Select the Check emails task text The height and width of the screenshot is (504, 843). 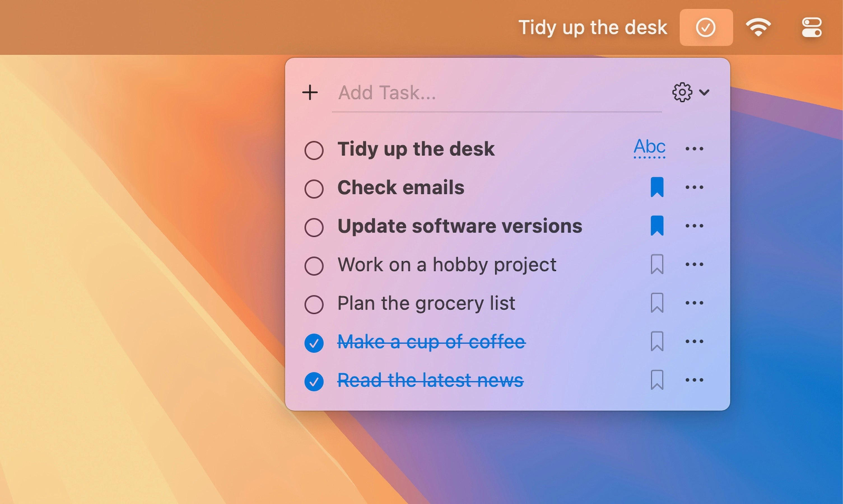tap(401, 187)
